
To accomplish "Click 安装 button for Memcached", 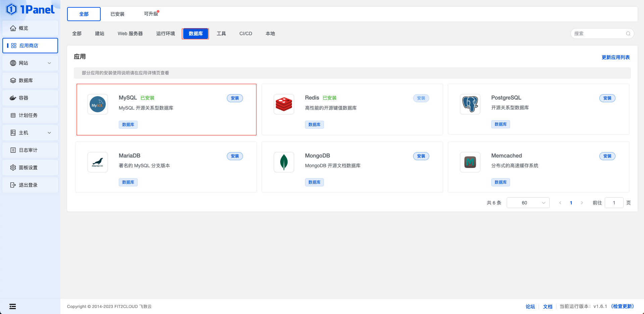I will [607, 156].
